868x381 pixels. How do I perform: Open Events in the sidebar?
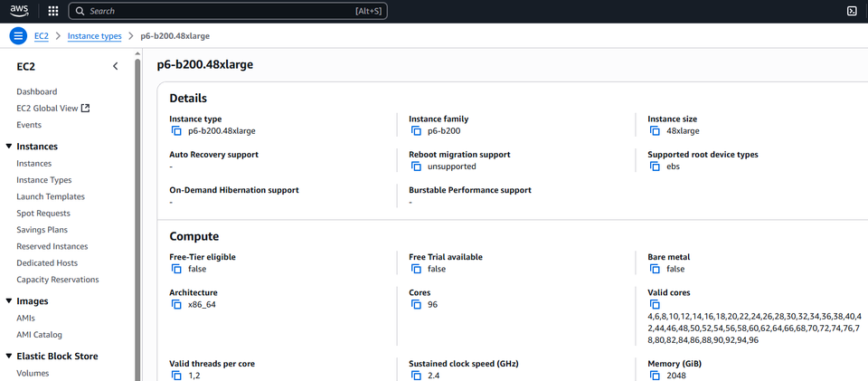click(29, 125)
